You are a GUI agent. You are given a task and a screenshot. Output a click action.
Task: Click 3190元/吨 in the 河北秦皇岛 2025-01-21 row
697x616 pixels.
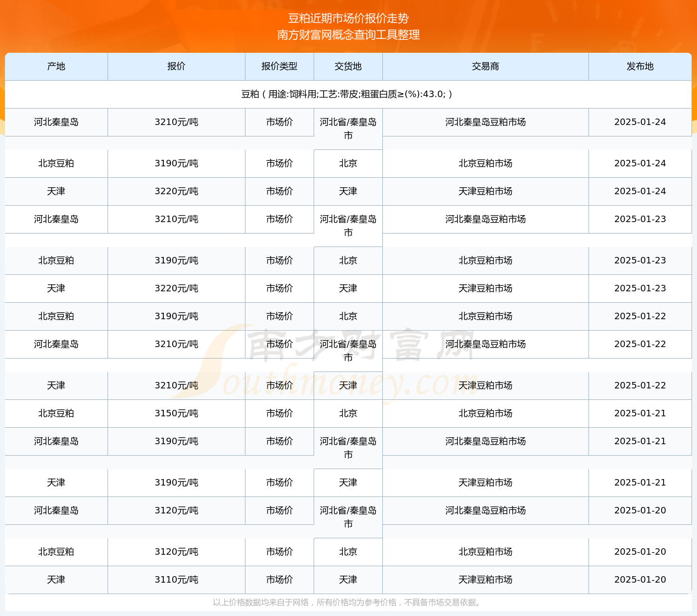click(176, 441)
